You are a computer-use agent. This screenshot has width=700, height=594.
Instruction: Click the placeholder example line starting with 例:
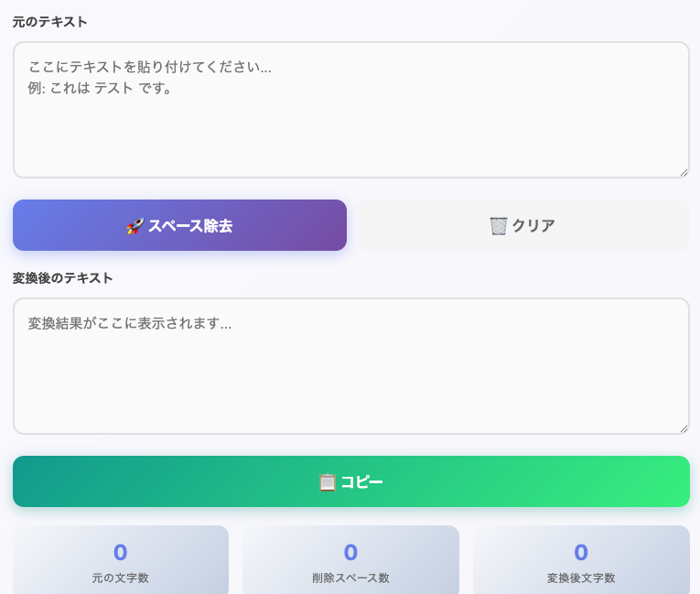click(101, 89)
